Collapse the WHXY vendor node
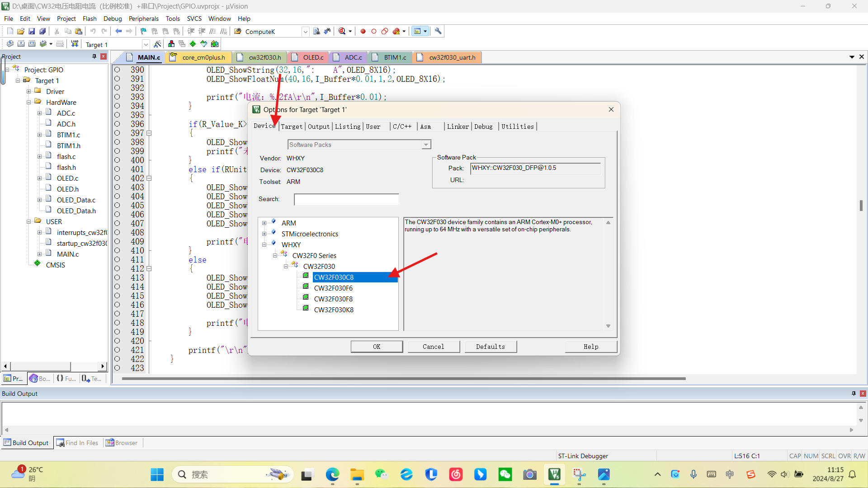Image resolution: width=868 pixels, height=488 pixels. pos(264,245)
